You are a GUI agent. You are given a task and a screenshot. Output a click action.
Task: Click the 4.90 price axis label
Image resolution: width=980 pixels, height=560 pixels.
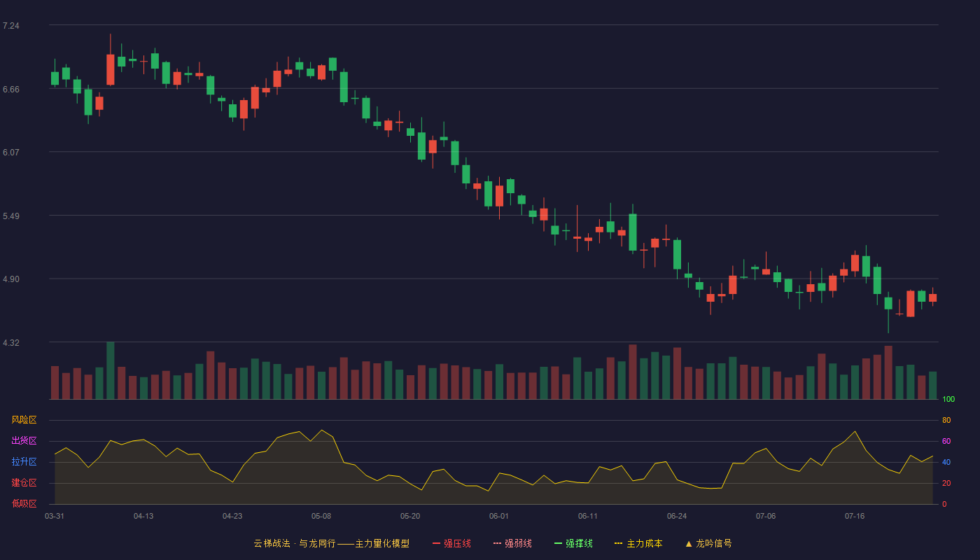(x=11, y=279)
